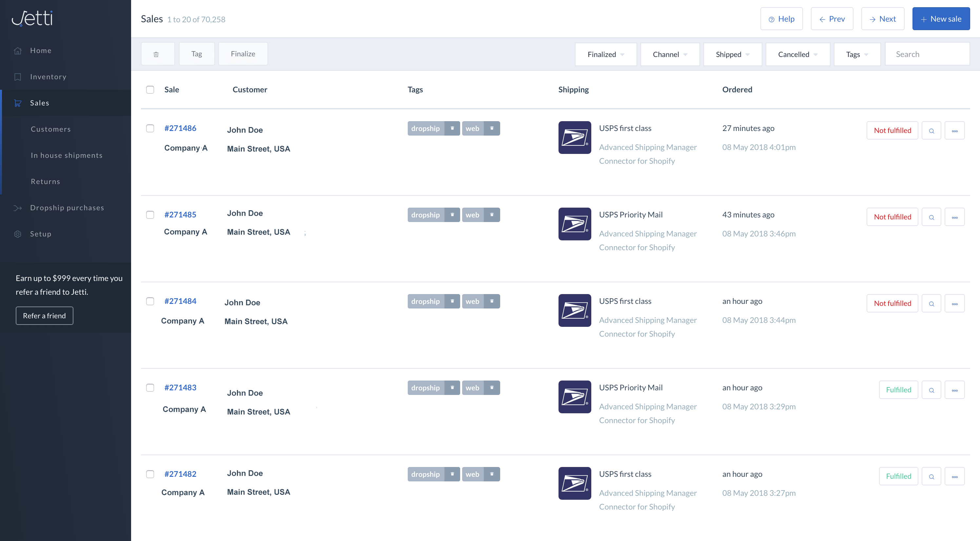The width and height of the screenshot is (980, 541).
Task: Click USPS logo for sale #271483
Action: pyautogui.click(x=575, y=397)
